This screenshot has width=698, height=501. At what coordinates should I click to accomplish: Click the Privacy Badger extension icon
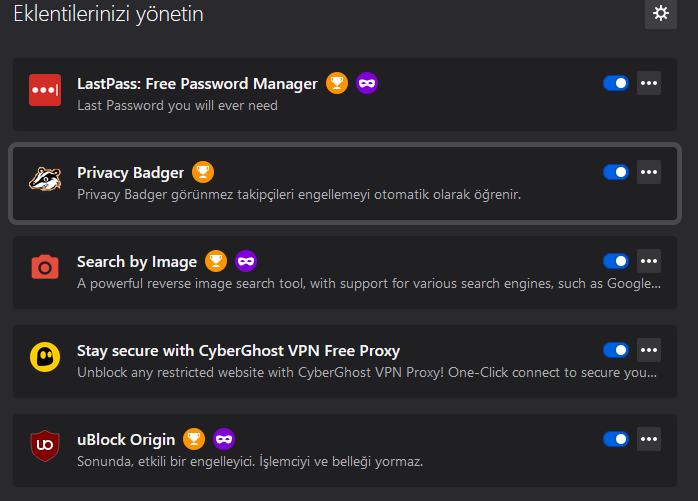45,180
